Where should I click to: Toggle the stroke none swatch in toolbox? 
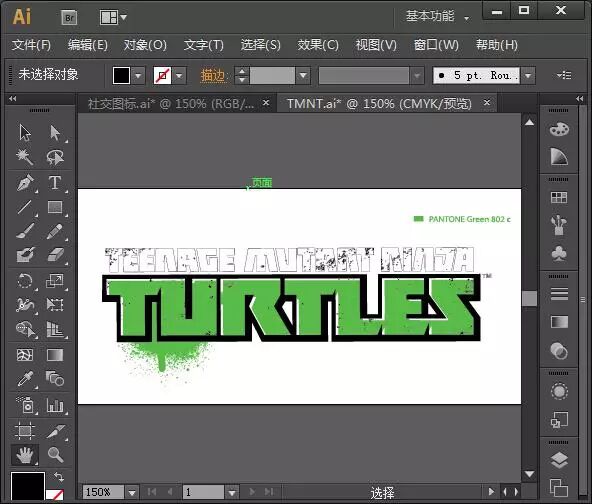(x=55, y=495)
